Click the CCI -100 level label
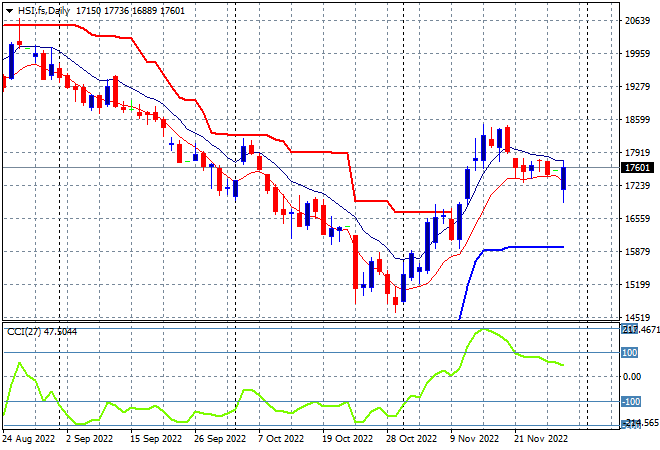Image resolution: width=660 pixels, height=450 pixels. [x=631, y=402]
